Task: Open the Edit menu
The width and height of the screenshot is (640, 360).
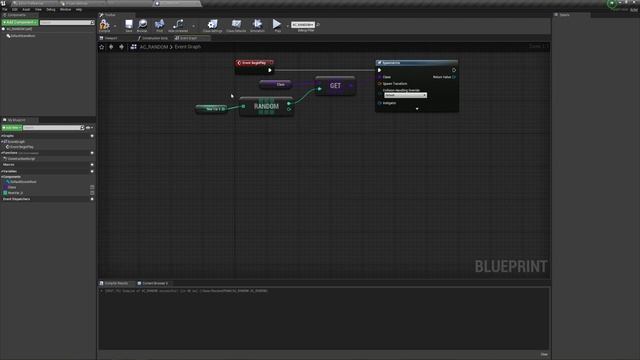Action: coord(15,9)
